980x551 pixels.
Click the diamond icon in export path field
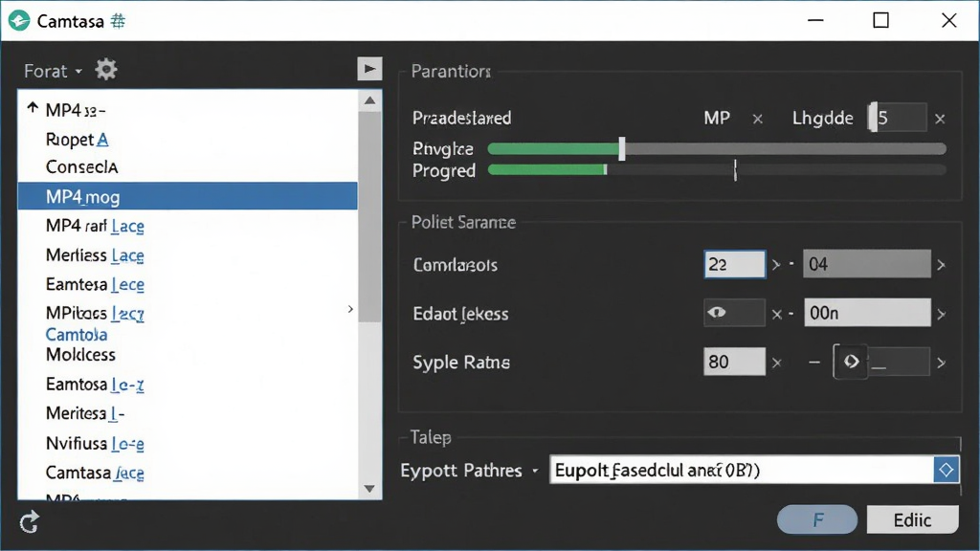click(x=946, y=470)
